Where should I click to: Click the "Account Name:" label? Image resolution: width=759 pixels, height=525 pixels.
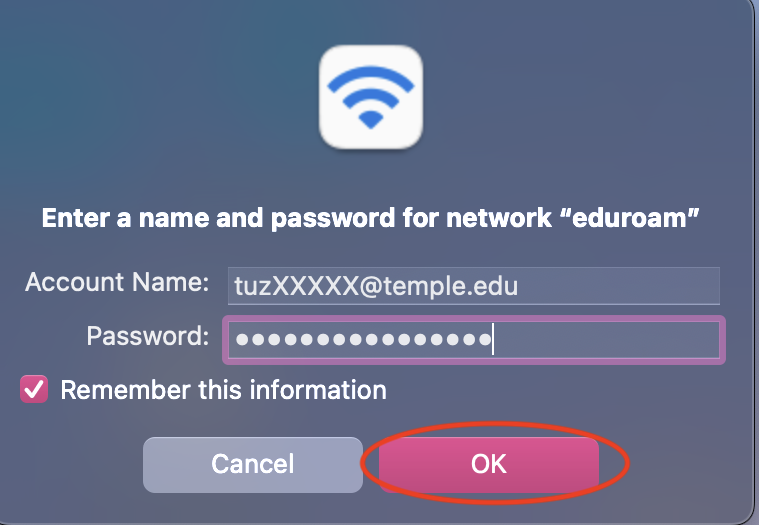pyautogui.click(x=117, y=282)
